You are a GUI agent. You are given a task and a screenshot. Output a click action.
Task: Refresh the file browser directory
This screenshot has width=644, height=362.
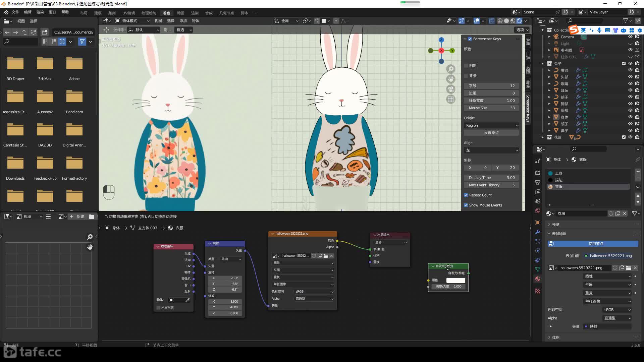[x=33, y=32]
